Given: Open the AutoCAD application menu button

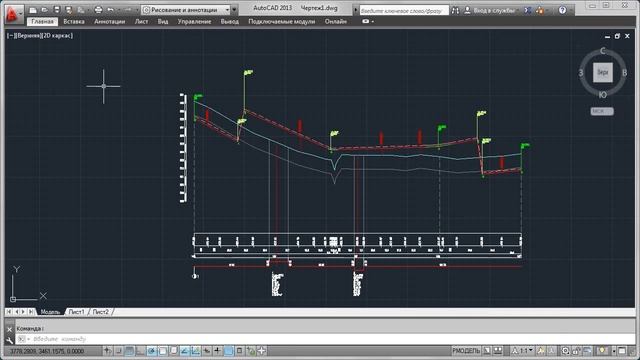Looking at the screenshot, I should pyautogui.click(x=13, y=13).
